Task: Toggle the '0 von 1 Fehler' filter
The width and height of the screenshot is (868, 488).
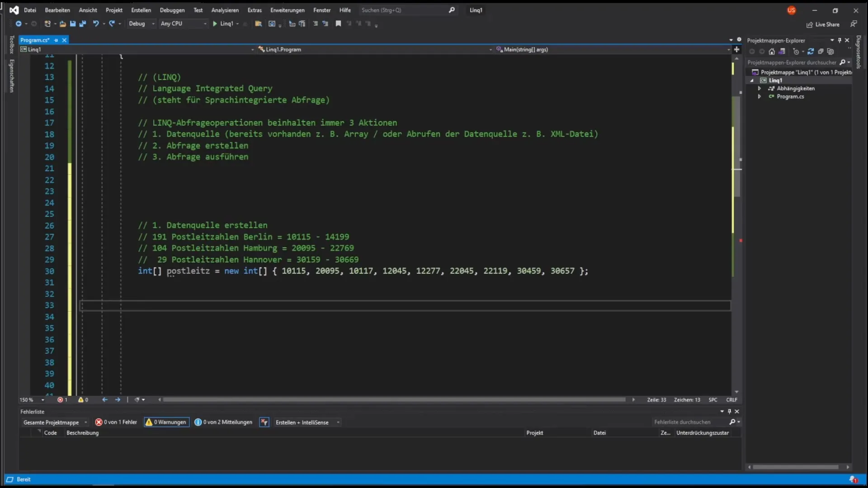Action: pyautogui.click(x=116, y=422)
